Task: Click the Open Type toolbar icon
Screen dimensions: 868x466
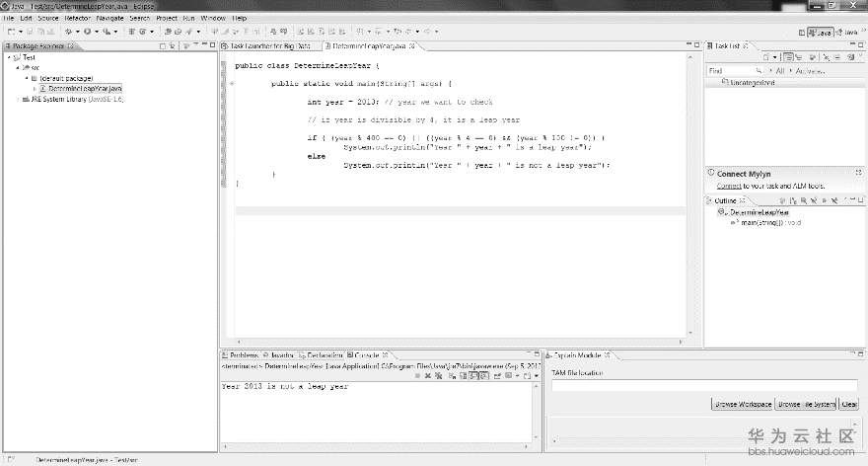Action: click(168, 32)
